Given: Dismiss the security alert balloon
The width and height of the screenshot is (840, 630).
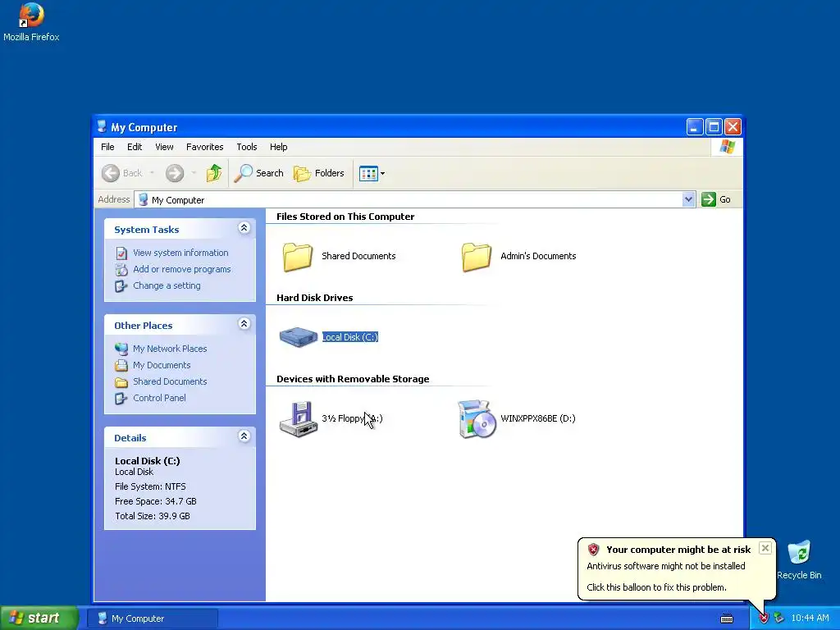Looking at the screenshot, I should [x=765, y=548].
